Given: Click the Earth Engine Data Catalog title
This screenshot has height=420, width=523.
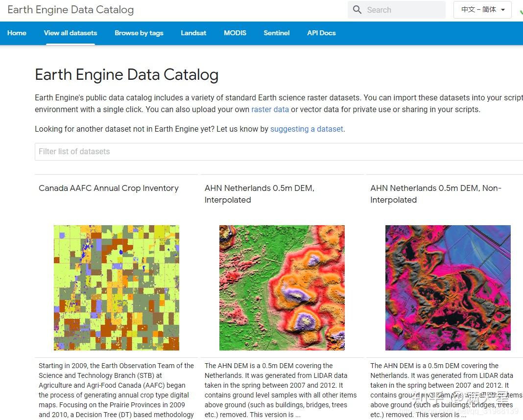Looking at the screenshot, I should [x=70, y=9].
